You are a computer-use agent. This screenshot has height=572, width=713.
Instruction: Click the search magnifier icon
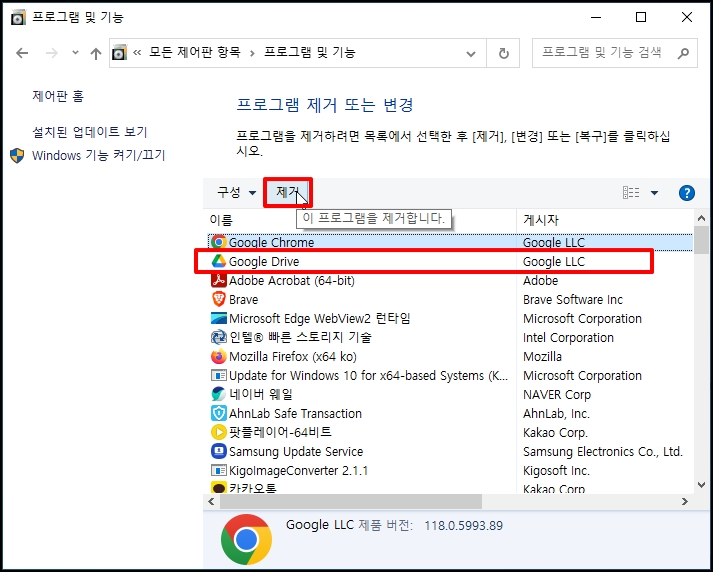pos(683,54)
